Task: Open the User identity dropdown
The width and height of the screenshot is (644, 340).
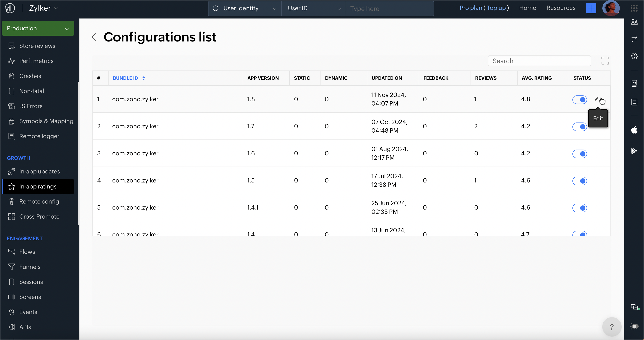Action: [x=245, y=9]
